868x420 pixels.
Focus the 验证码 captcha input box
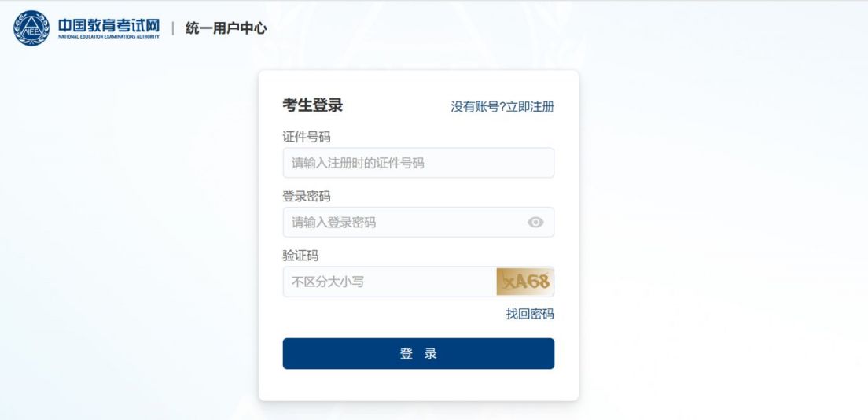[x=390, y=282]
